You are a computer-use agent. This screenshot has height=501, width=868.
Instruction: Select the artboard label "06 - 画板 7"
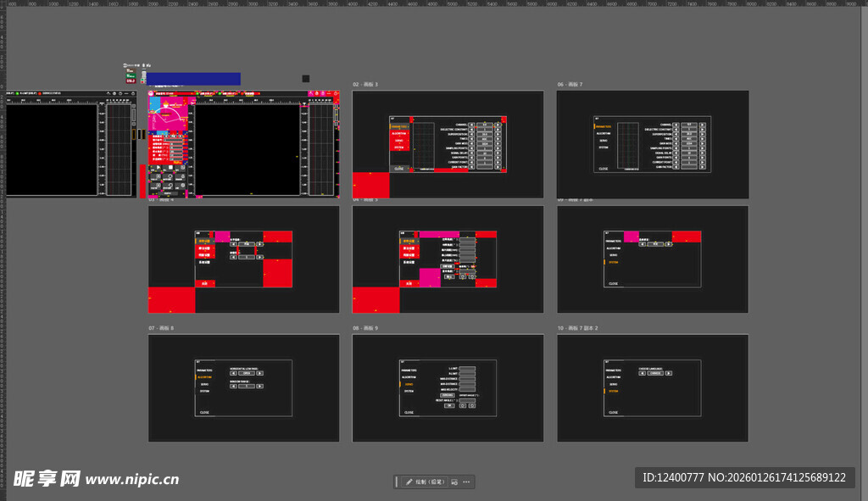(570, 85)
